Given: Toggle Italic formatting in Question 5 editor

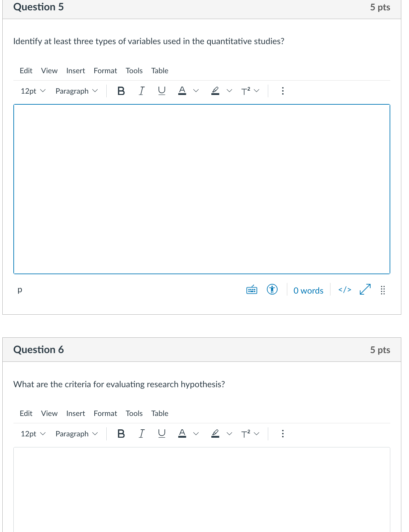Looking at the screenshot, I should pyautogui.click(x=141, y=91).
